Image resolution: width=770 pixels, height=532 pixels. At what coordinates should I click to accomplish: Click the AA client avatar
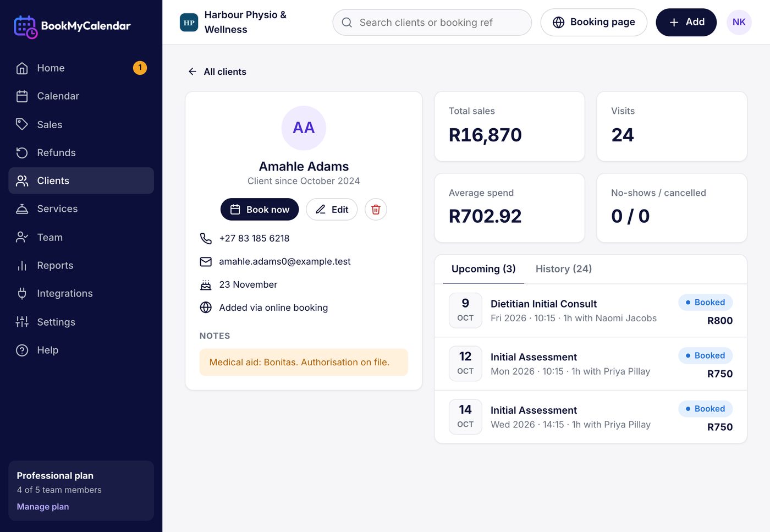pos(304,128)
